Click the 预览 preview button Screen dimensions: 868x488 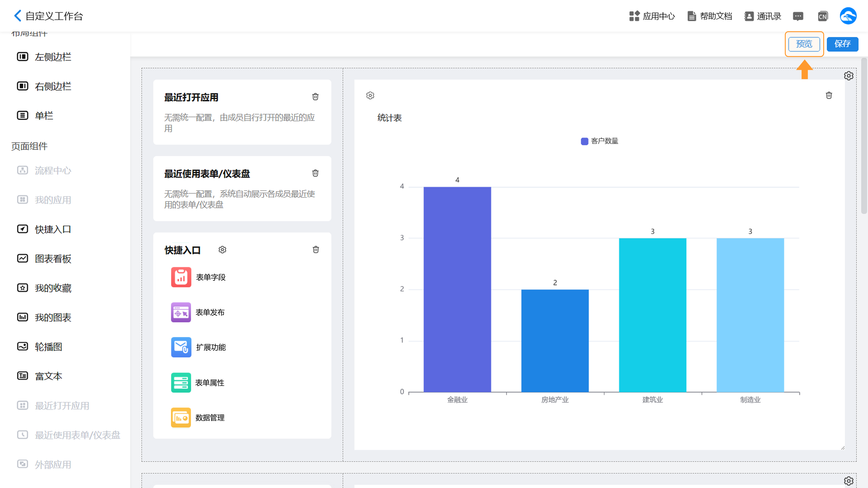click(804, 44)
